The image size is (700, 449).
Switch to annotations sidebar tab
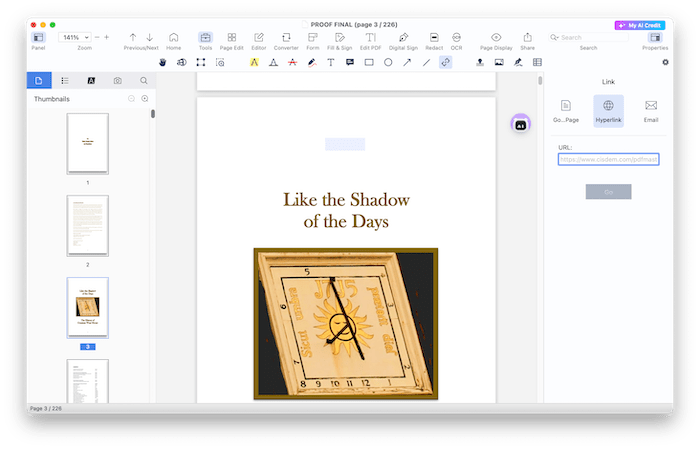(91, 80)
